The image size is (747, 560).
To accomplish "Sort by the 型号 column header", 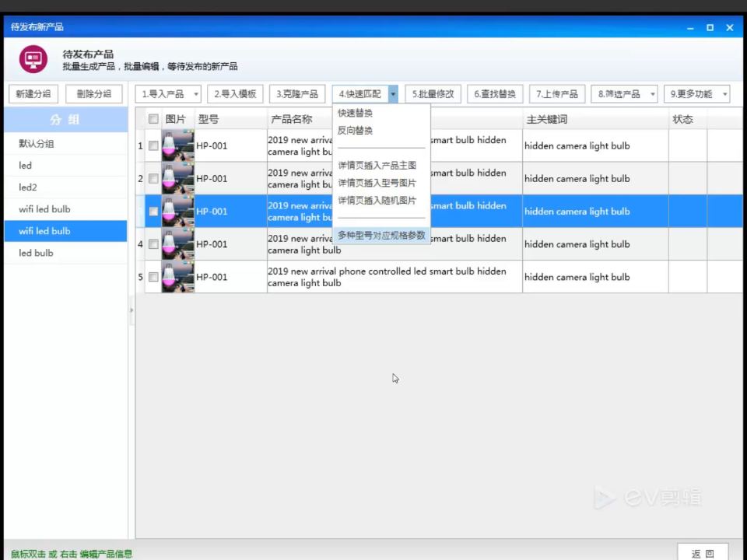I will coord(230,119).
